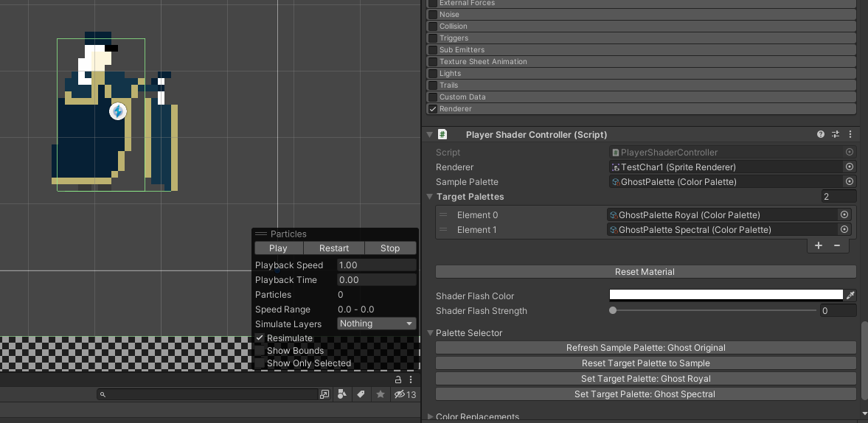Click the Shader Flash Strength slider handle
Screen dimensions: 868x423
pyautogui.click(x=613, y=311)
